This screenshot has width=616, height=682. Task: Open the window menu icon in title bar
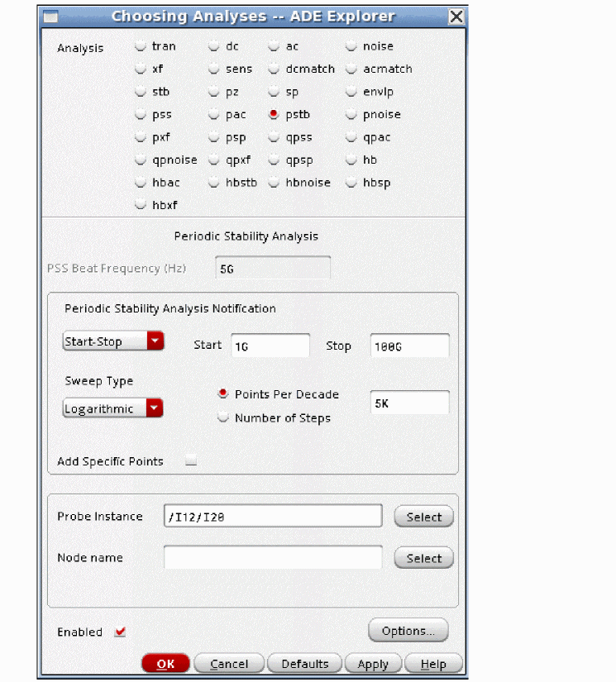tap(50, 17)
